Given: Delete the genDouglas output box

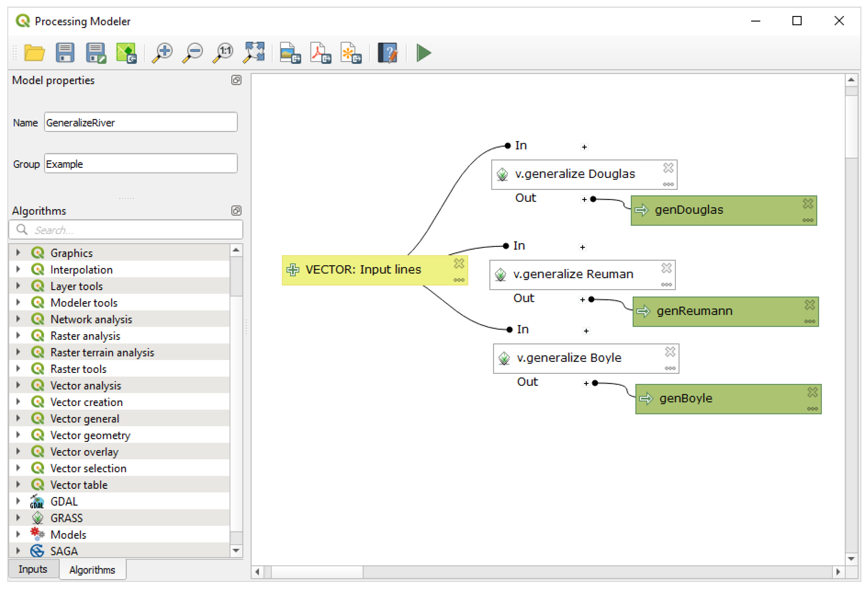Looking at the screenshot, I should (x=808, y=204).
